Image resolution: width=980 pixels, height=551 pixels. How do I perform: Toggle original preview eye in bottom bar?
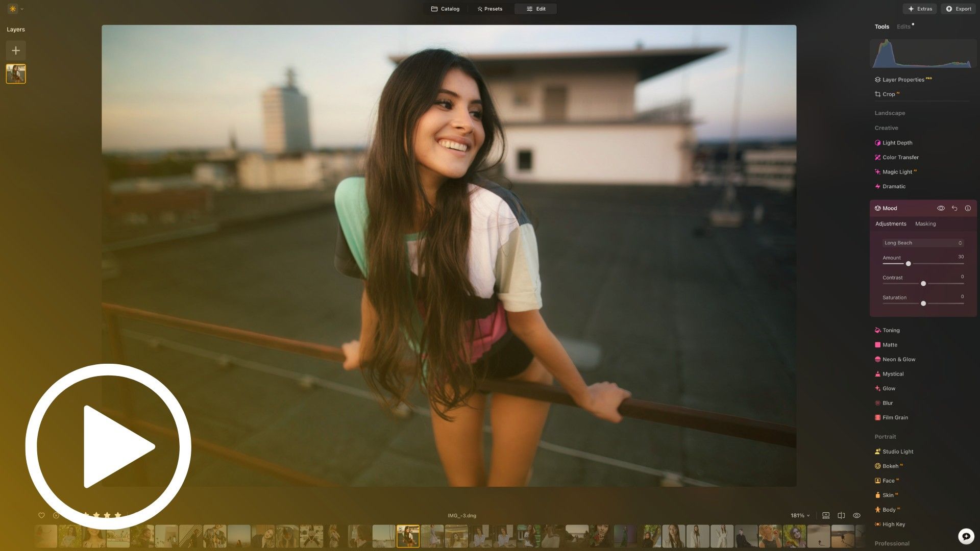coord(856,515)
